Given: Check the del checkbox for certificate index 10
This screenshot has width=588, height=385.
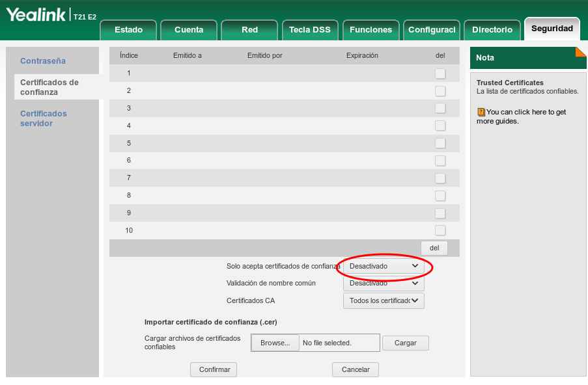Looking at the screenshot, I should point(440,230).
